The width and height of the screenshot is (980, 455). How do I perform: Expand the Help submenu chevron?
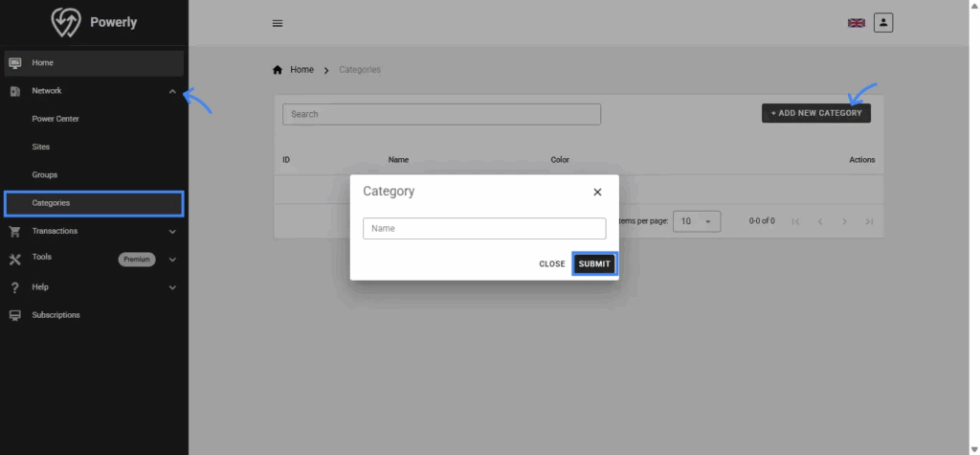(172, 287)
